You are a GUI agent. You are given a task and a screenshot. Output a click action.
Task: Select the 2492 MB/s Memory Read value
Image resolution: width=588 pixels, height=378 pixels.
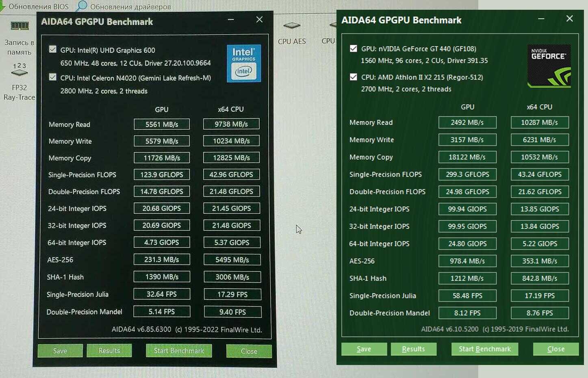[x=467, y=122]
